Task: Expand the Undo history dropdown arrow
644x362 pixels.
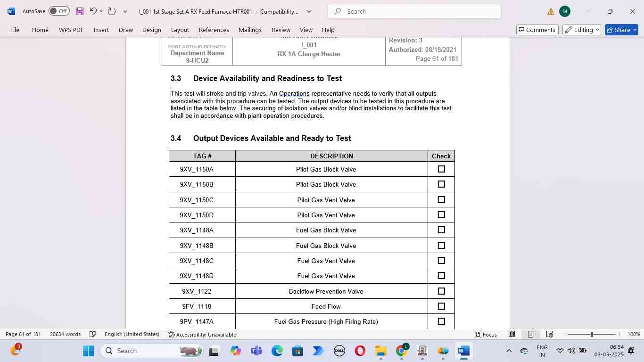Action: pyautogui.click(x=101, y=11)
